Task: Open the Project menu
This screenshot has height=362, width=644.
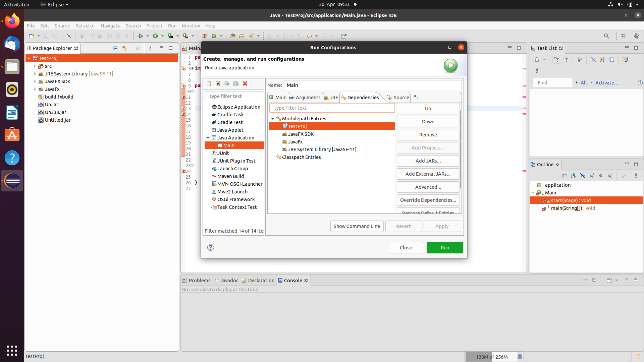Action: 154,26
